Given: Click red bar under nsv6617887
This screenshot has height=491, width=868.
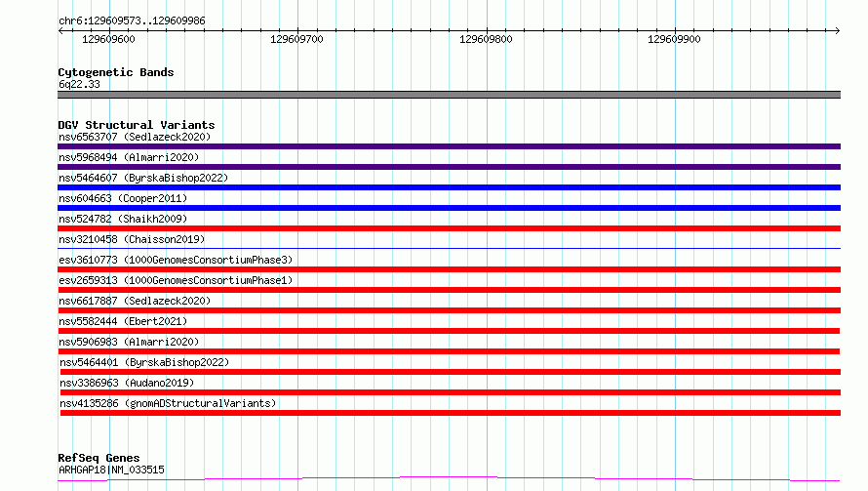Looking at the screenshot, I should [449, 310].
